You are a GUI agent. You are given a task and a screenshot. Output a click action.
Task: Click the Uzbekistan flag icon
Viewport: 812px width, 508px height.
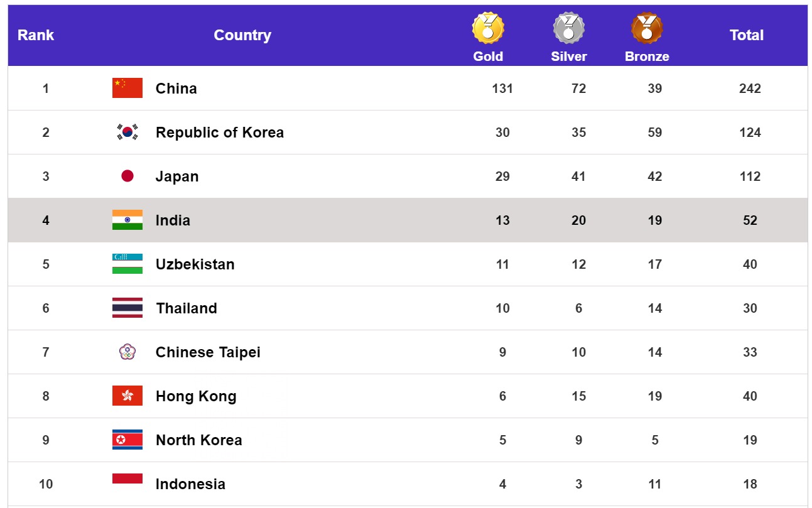(x=127, y=264)
